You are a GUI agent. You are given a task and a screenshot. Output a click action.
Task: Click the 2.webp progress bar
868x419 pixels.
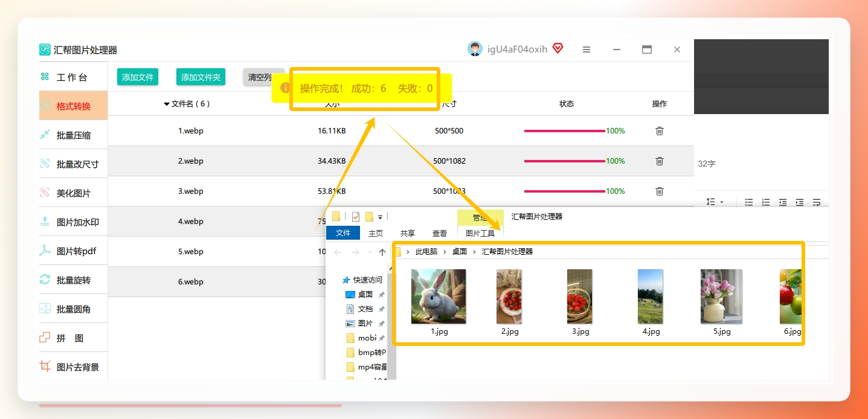pyautogui.click(x=564, y=161)
